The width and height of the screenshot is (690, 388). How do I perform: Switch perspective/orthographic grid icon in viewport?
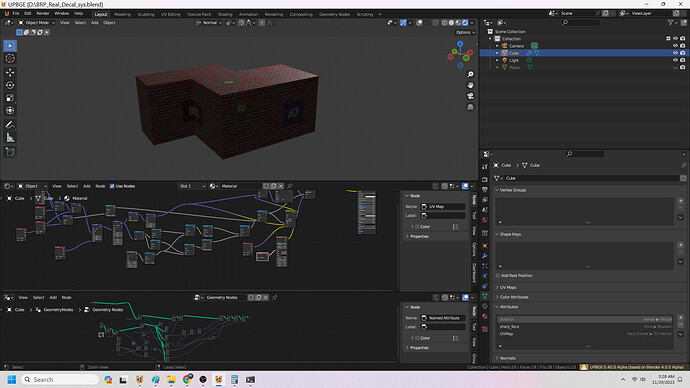pos(470,107)
